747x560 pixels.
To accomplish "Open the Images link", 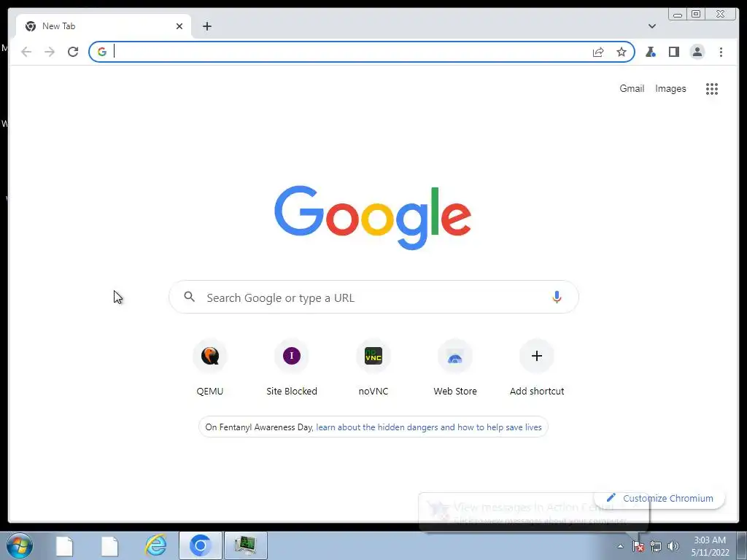I will [x=670, y=88].
